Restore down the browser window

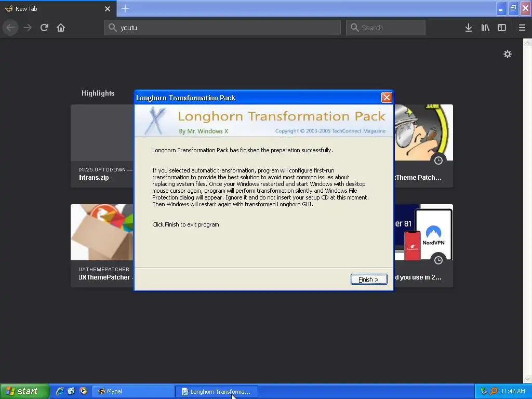click(x=513, y=8)
